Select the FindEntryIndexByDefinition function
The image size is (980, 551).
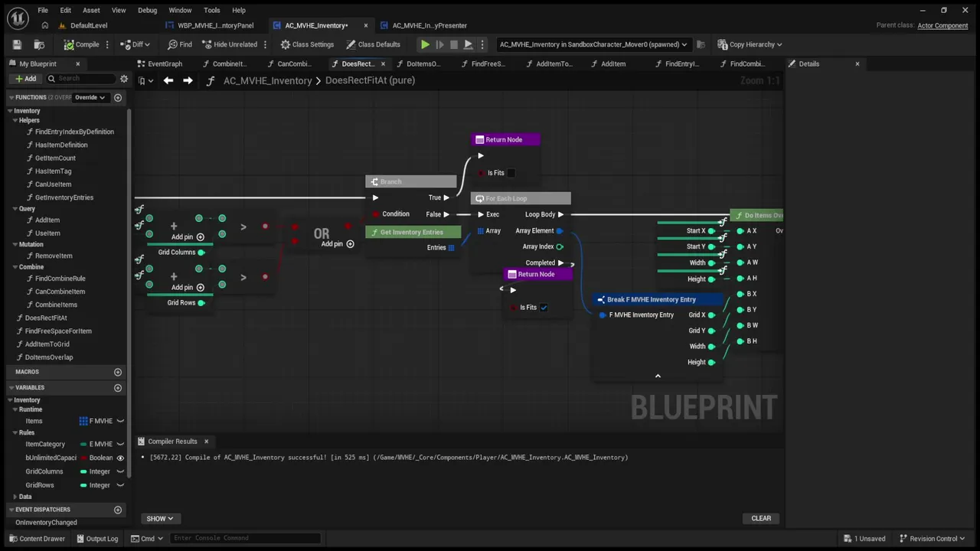(x=74, y=132)
